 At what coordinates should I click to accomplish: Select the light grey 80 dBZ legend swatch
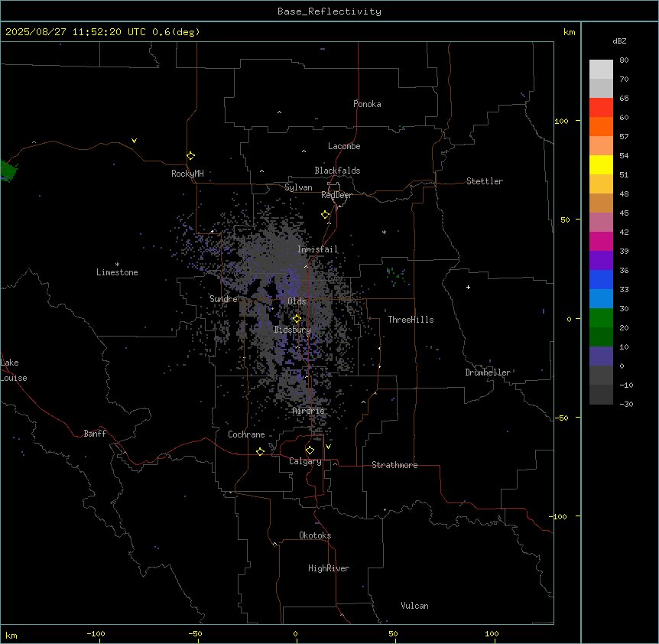(x=601, y=69)
